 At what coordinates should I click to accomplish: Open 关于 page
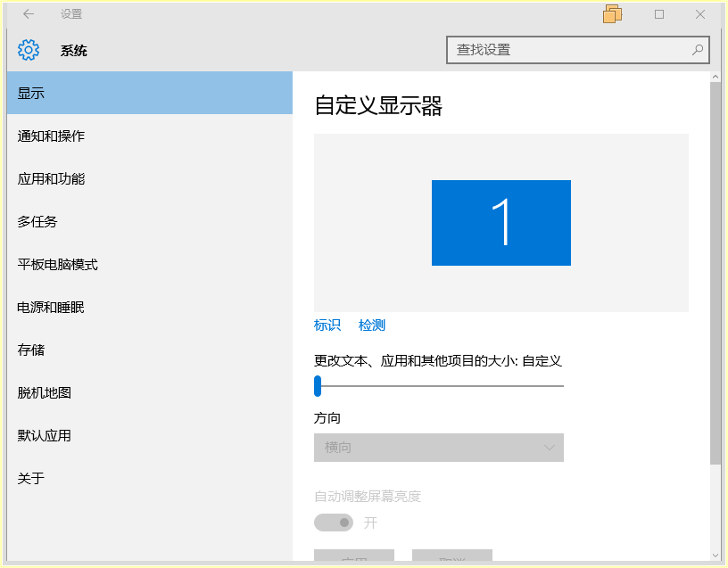(x=150, y=478)
